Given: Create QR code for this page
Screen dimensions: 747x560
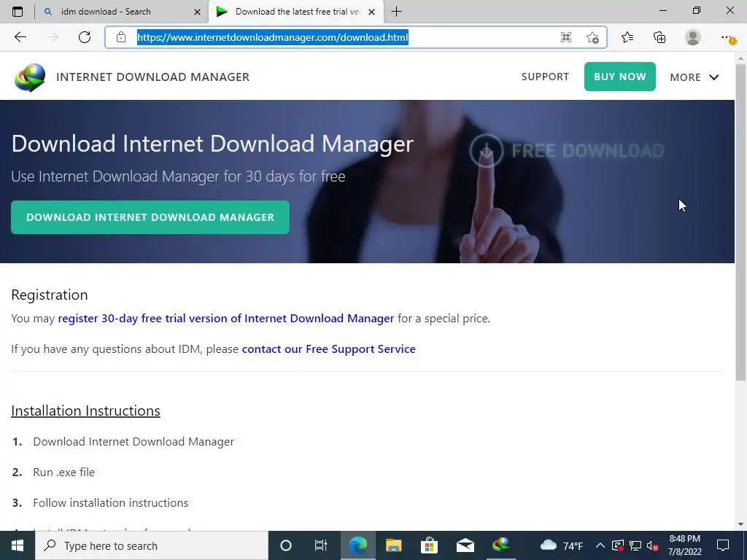Looking at the screenshot, I should 566,37.
